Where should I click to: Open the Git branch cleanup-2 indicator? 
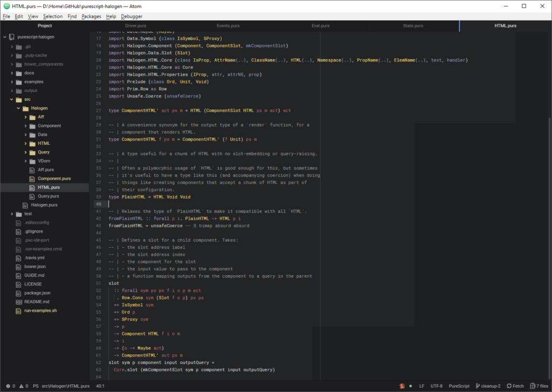(488, 386)
